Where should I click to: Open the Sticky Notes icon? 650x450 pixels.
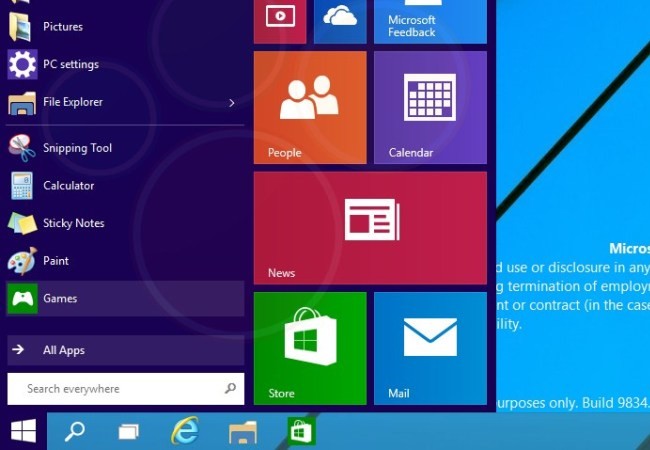(22, 223)
